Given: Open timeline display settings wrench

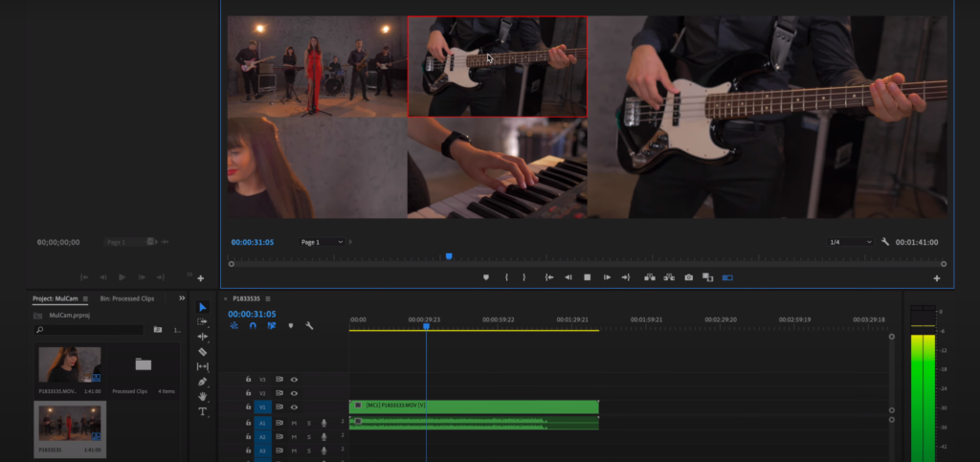Looking at the screenshot, I should 309,325.
